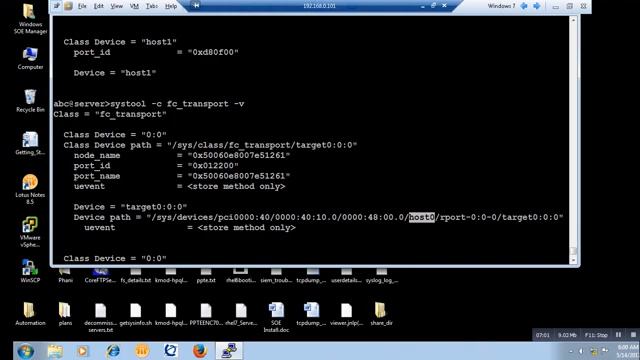Select the CoreFTPSe... shortcut label
The width and height of the screenshot is (640, 360).
point(100,280)
